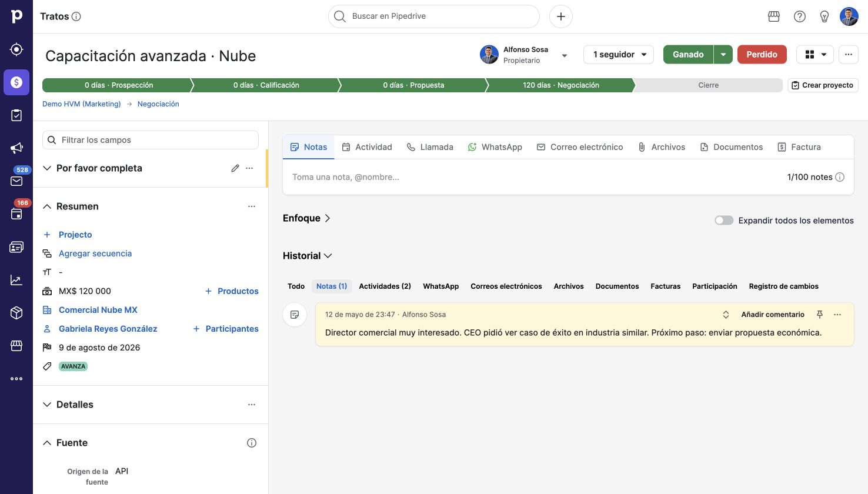
Task: Expand the Detalles section
Action: point(47,405)
